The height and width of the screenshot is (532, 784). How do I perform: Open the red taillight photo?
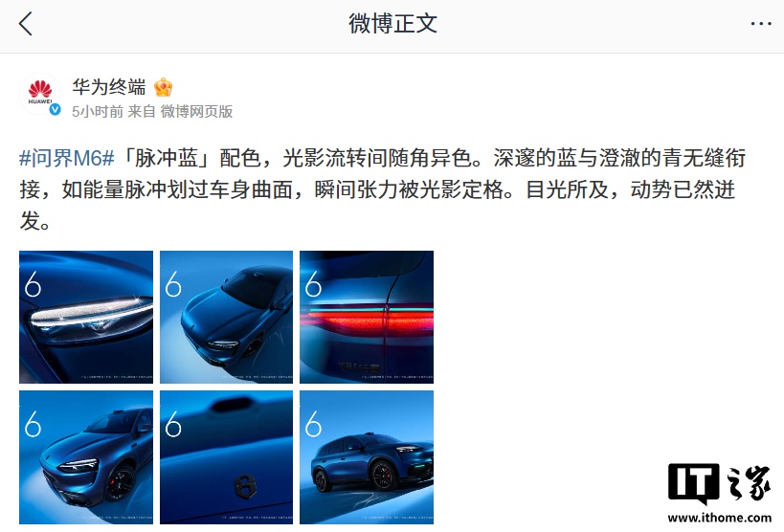click(x=367, y=317)
